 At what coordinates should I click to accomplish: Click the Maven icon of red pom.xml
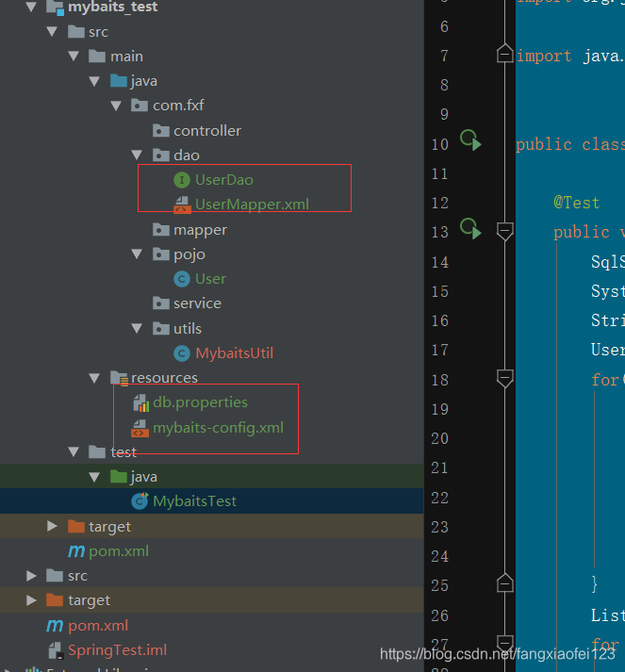(55, 626)
